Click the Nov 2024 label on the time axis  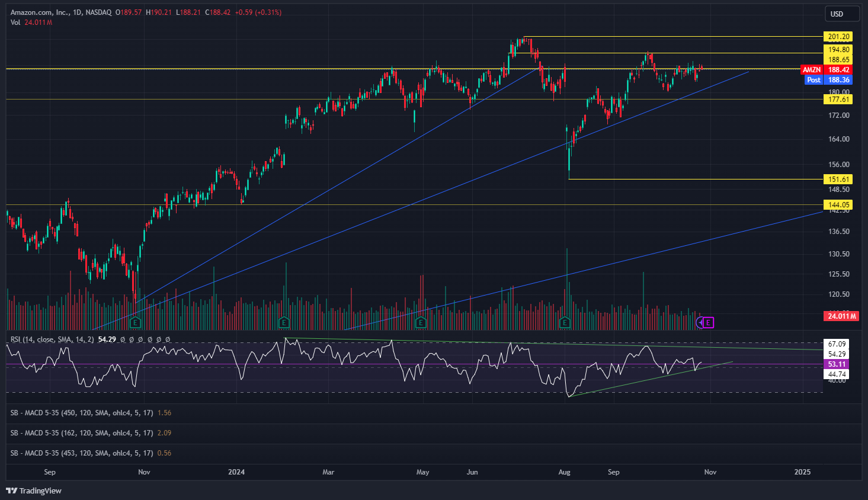pos(710,472)
